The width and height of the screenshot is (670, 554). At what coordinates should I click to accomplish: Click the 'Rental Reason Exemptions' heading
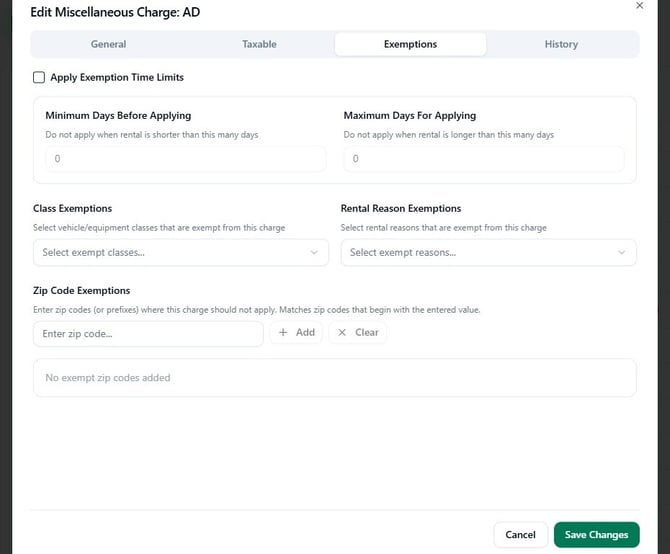tap(401, 208)
